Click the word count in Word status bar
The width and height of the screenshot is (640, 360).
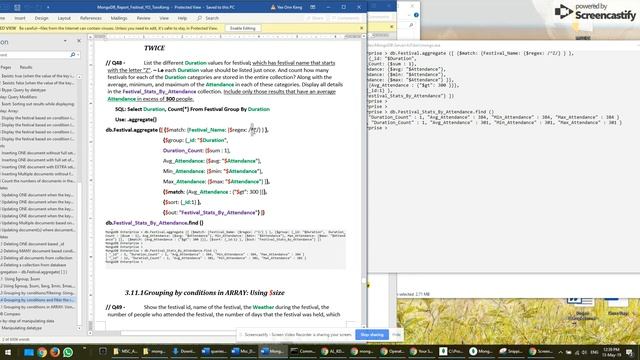tap(16, 339)
